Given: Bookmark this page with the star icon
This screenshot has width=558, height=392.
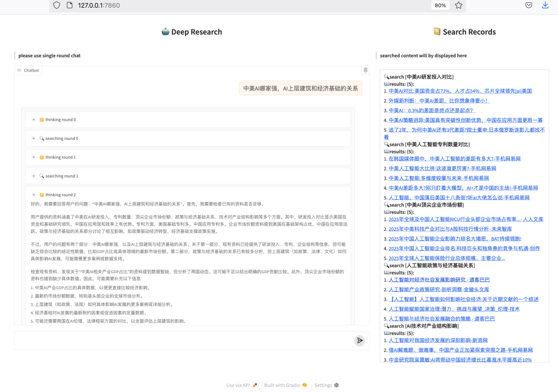Looking at the screenshot, I should [x=458, y=5].
